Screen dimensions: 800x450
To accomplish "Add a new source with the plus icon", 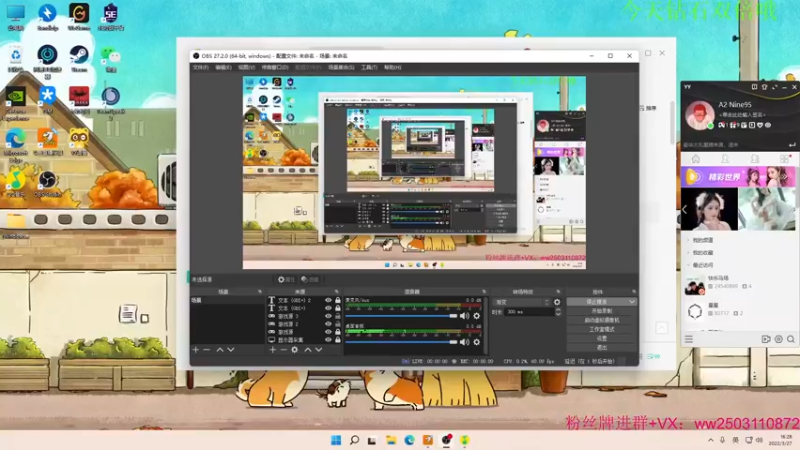I will point(272,349).
